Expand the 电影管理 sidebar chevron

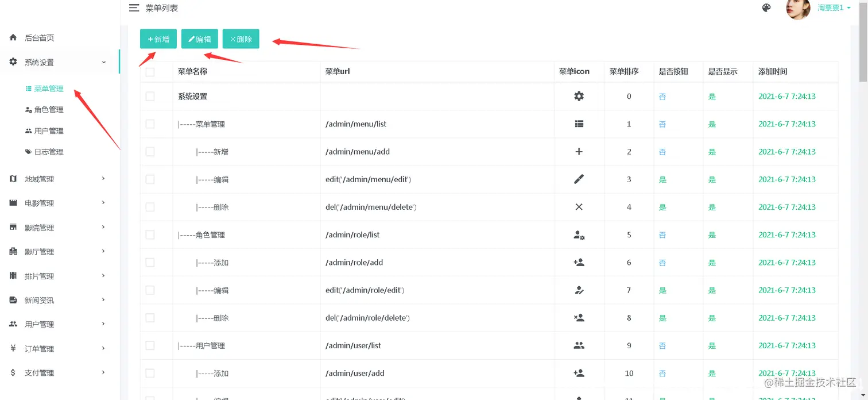pyautogui.click(x=103, y=203)
